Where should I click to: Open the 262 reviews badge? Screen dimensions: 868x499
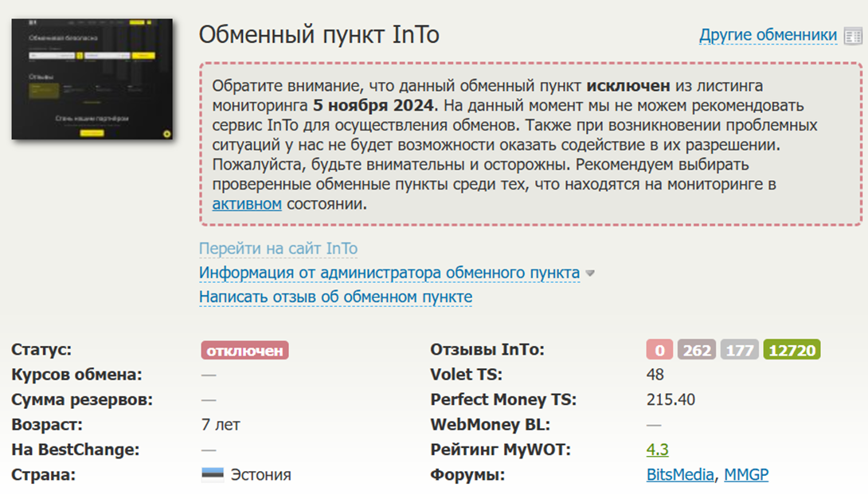(697, 351)
